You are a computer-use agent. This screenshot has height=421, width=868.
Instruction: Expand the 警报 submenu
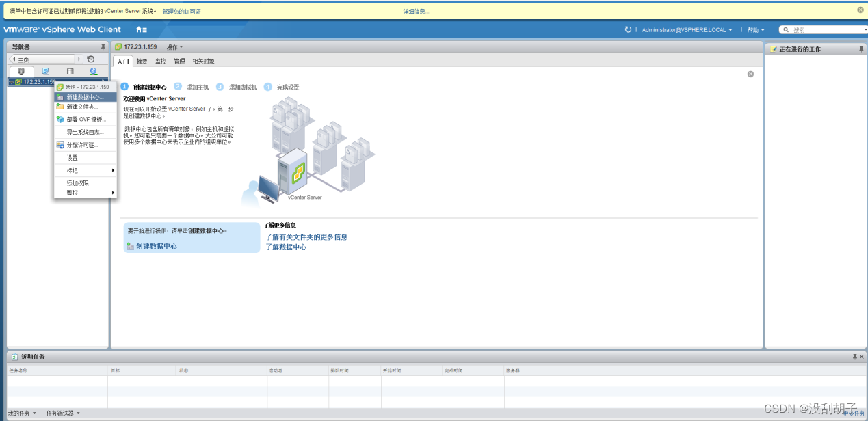86,193
